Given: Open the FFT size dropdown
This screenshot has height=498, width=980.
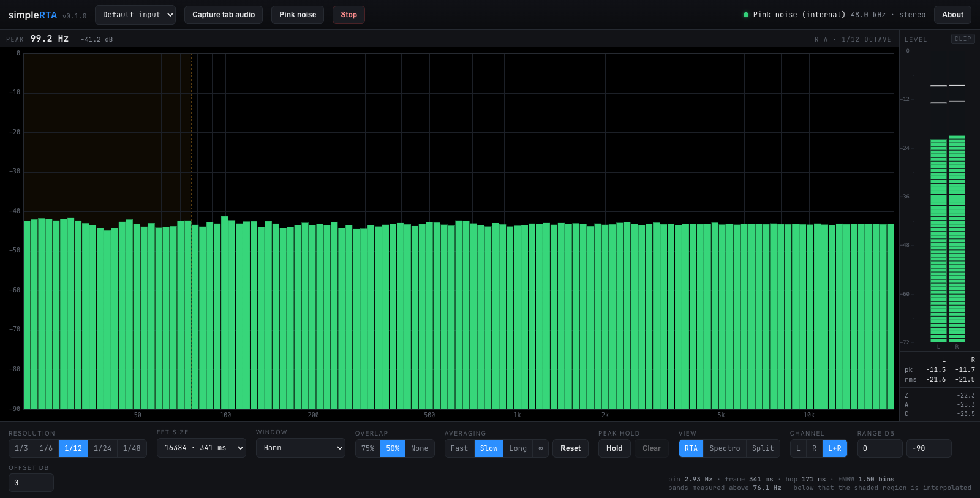Looking at the screenshot, I should (x=202, y=448).
